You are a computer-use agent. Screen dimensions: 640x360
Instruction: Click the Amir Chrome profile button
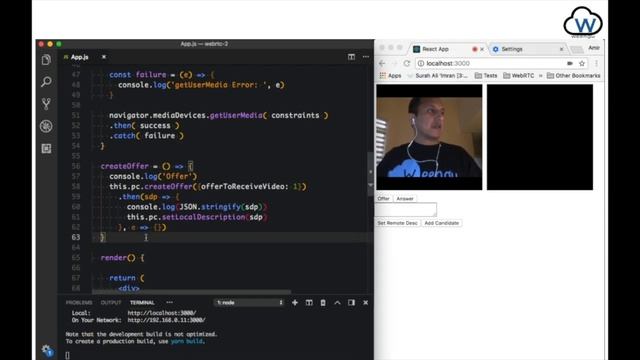pyautogui.click(x=594, y=48)
